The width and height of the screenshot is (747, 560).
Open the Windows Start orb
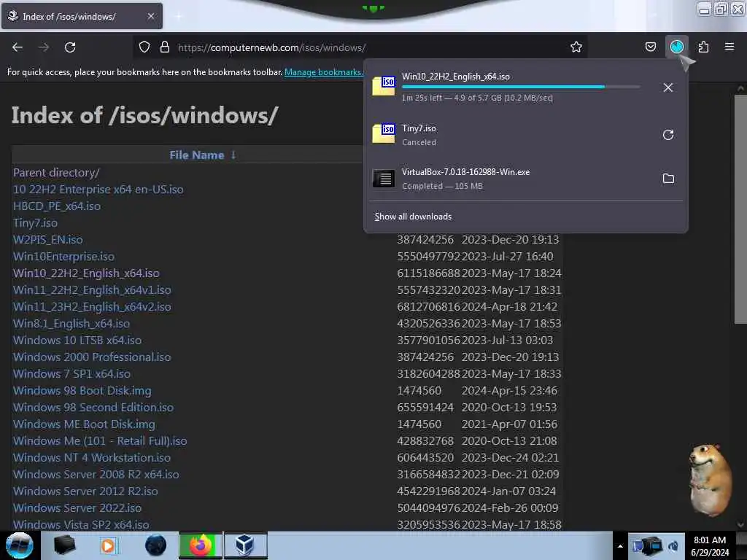(19, 545)
